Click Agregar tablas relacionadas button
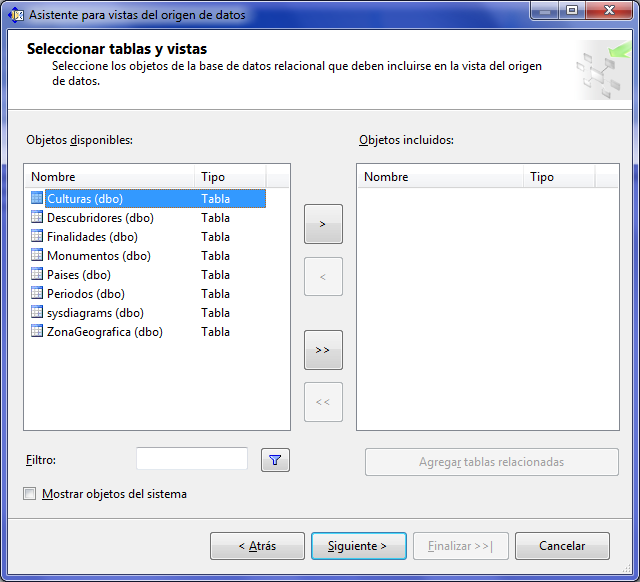640x582 pixels. coord(492,462)
